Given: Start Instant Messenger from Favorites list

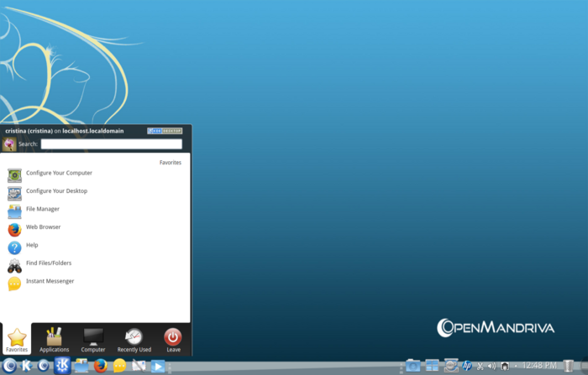Looking at the screenshot, I should click(94, 284).
